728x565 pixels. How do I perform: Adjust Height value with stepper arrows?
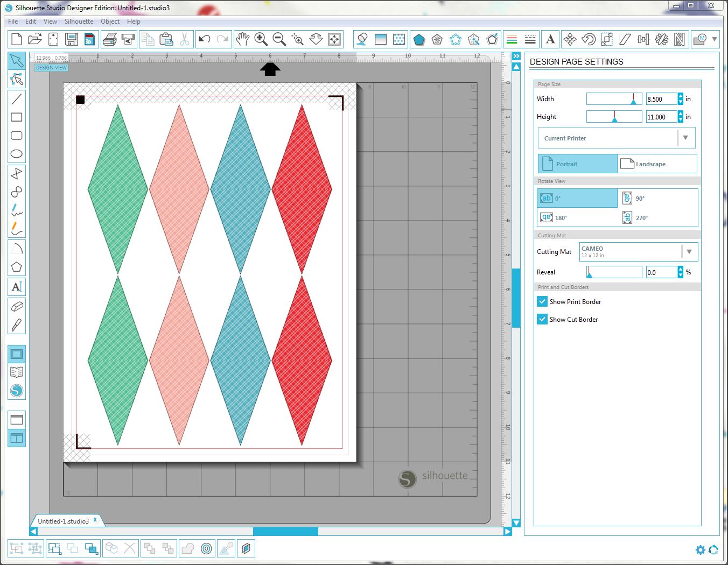[681, 116]
